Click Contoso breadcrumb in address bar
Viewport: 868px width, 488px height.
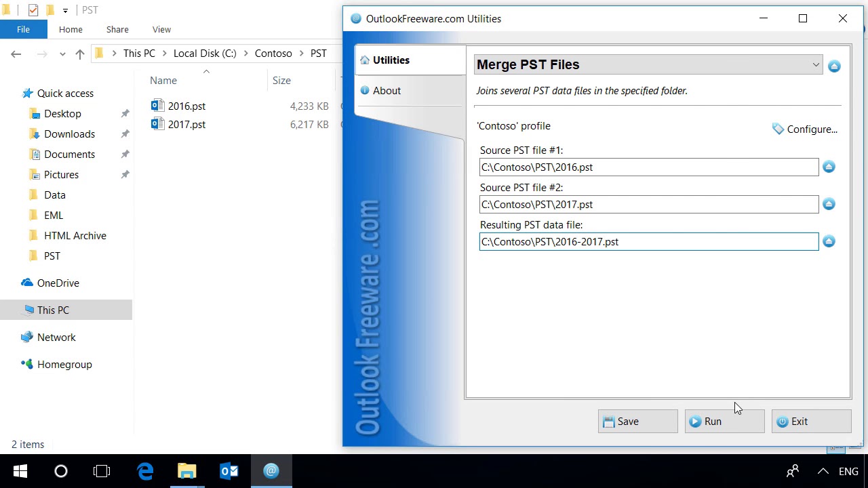[x=273, y=54]
